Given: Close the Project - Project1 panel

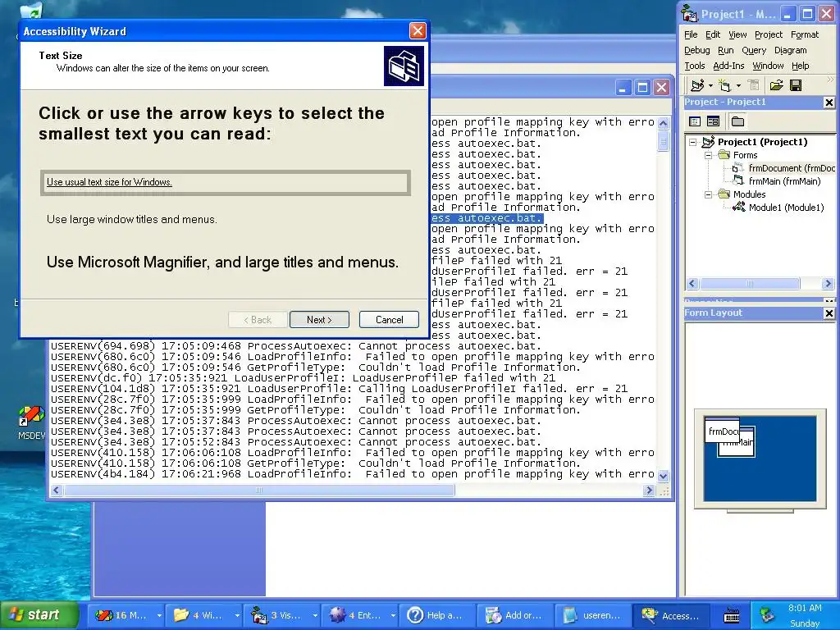Looking at the screenshot, I should tap(829, 103).
